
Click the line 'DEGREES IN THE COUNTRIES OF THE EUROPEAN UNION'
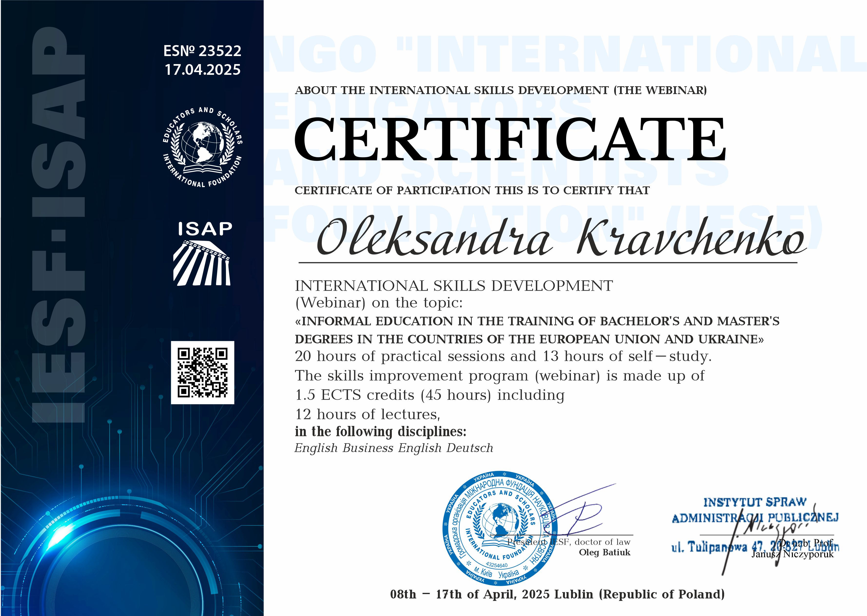(x=529, y=339)
